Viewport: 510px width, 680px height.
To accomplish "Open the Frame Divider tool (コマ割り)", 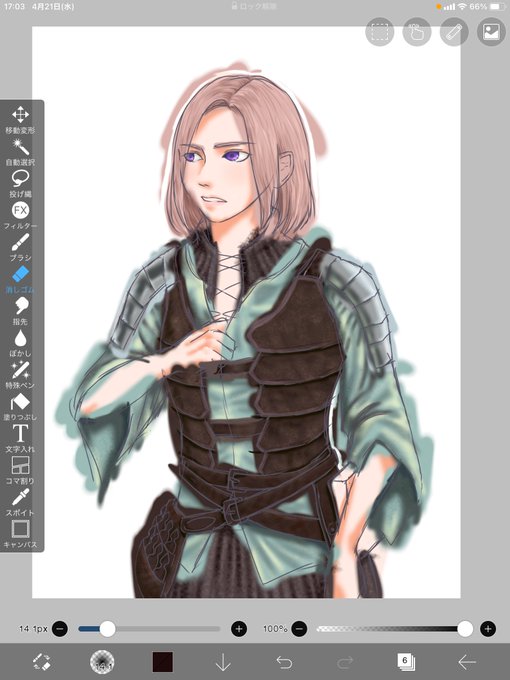I will pos(20,470).
